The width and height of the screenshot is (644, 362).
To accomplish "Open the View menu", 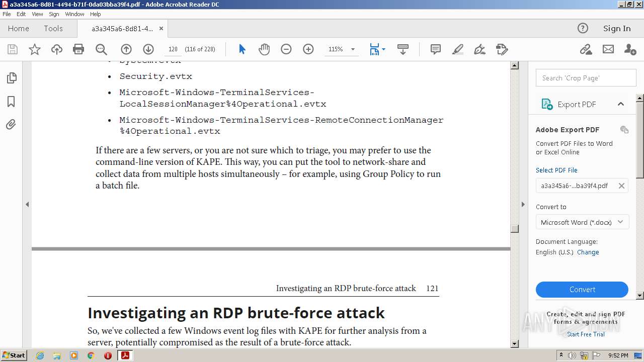I will 37,14.
